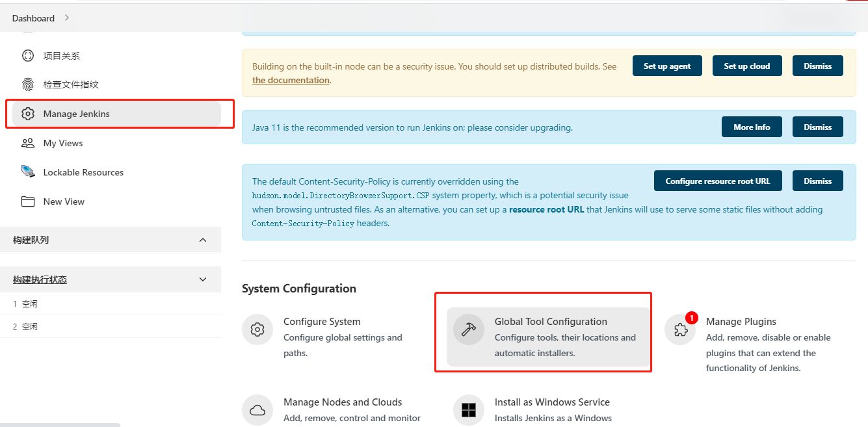Image resolution: width=868 pixels, height=427 pixels.
Task: Click the fingerprint icon for 检查文件指纹
Action: [27, 84]
